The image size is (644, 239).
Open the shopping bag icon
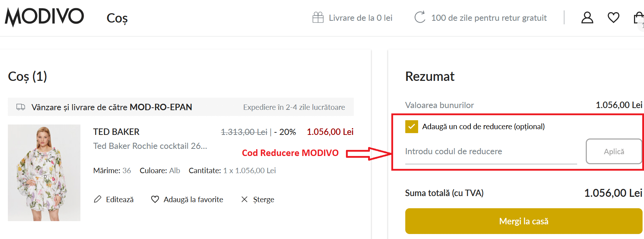tap(639, 18)
